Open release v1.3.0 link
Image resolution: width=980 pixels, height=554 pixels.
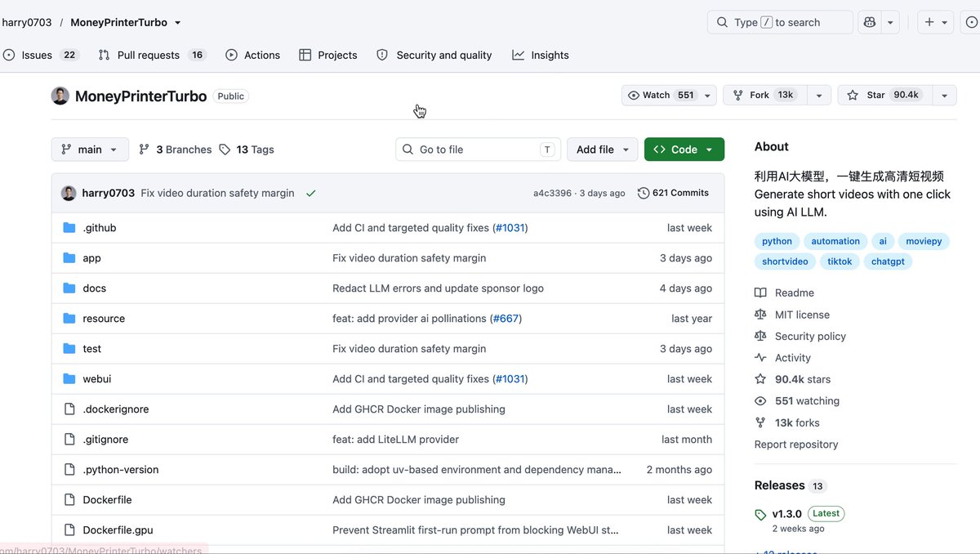point(787,514)
